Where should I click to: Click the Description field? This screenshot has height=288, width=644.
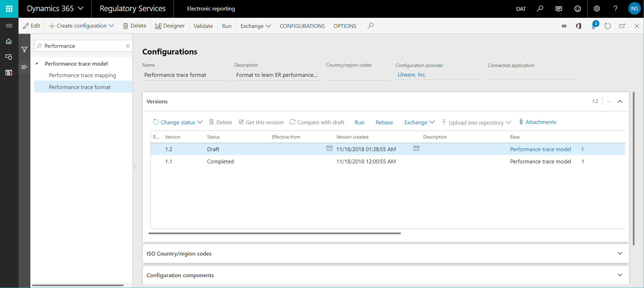[x=277, y=75]
